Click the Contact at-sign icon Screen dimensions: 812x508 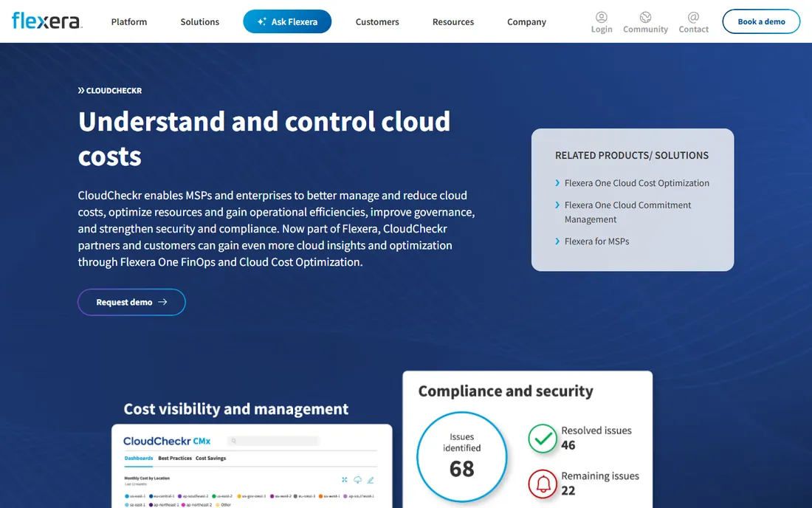(x=693, y=17)
